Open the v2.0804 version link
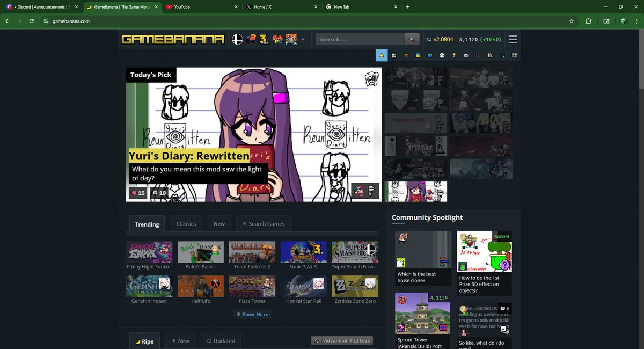The height and width of the screenshot is (349, 644). 440,39
